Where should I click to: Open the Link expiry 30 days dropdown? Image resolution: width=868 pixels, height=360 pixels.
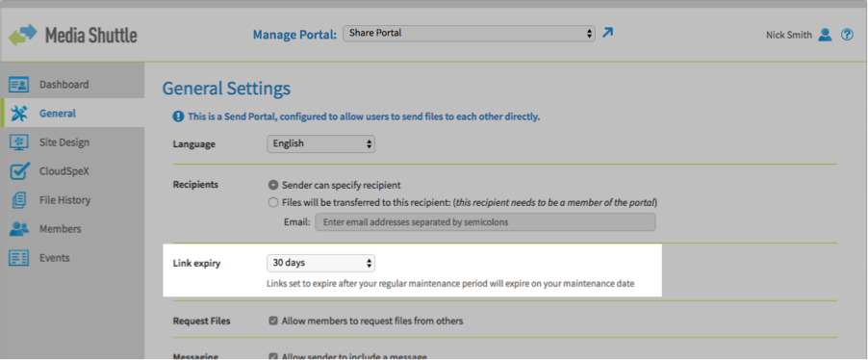[x=320, y=263]
